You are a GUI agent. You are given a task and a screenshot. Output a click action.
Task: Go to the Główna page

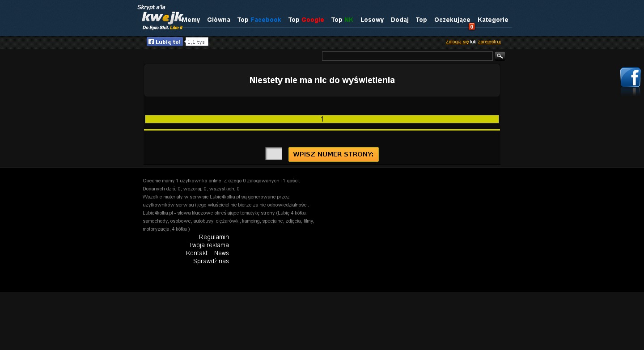[x=219, y=20]
